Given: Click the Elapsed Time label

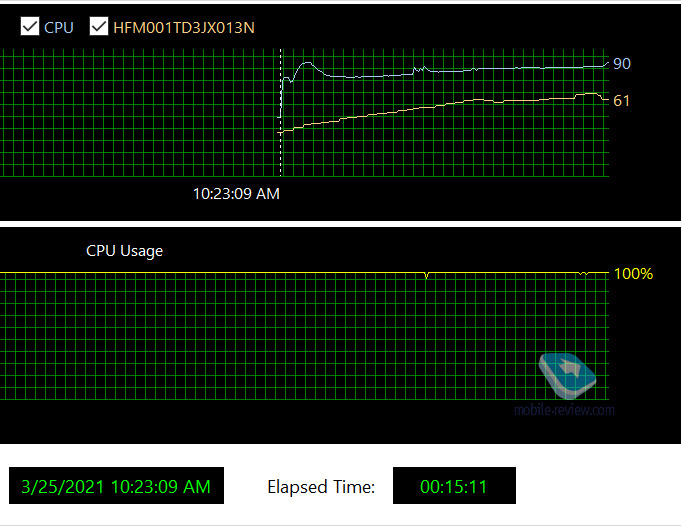Looking at the screenshot, I should tap(321, 487).
